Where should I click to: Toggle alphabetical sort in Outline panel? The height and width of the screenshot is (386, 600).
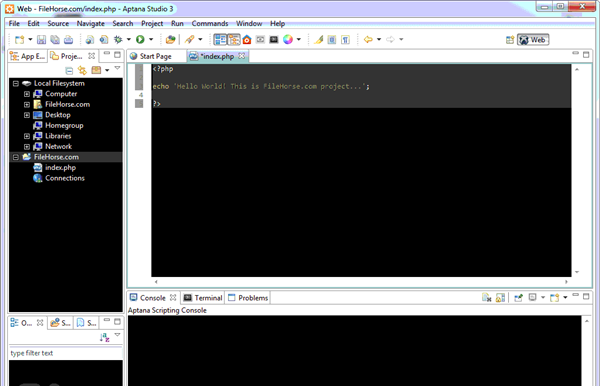coord(104,337)
